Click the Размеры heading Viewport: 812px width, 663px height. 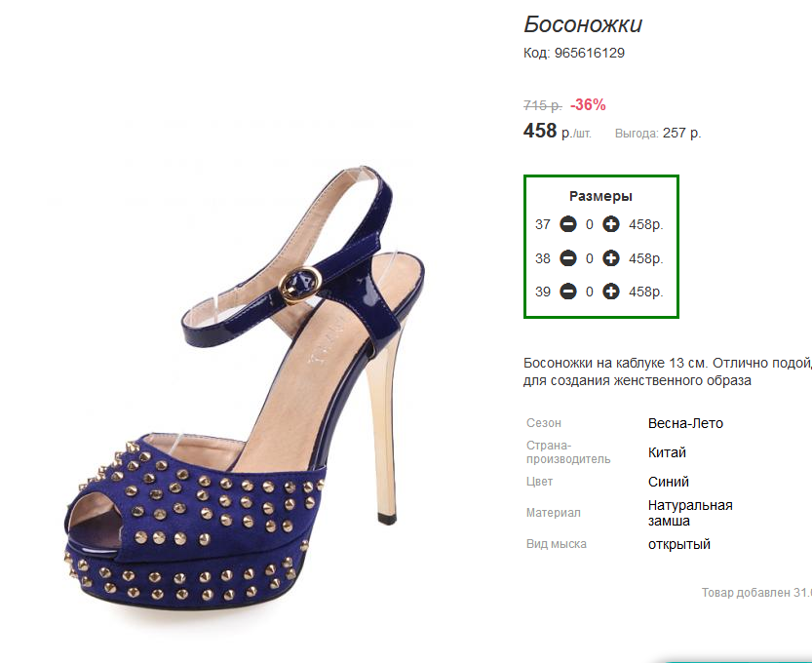coord(600,196)
